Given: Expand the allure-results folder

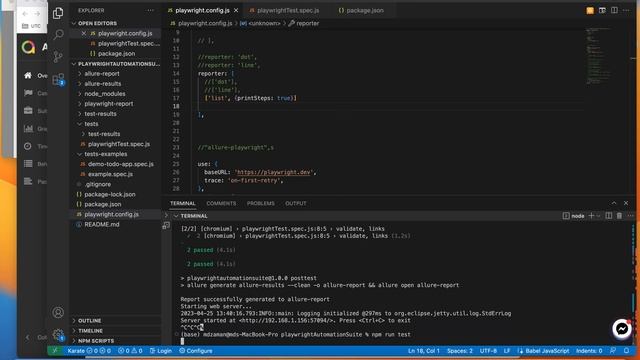Looking at the screenshot, I should pos(103,84).
